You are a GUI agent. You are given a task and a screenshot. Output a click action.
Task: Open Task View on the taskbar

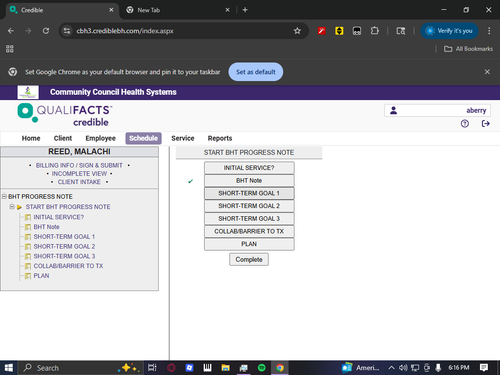tap(152, 368)
